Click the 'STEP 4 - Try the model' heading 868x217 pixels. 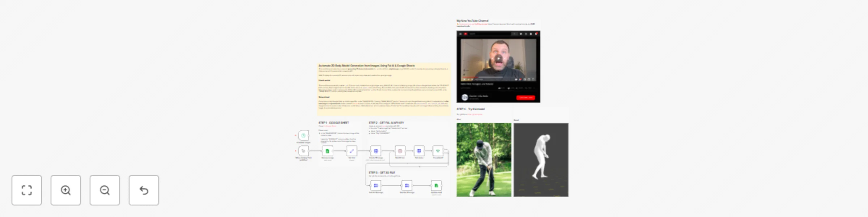point(471,109)
